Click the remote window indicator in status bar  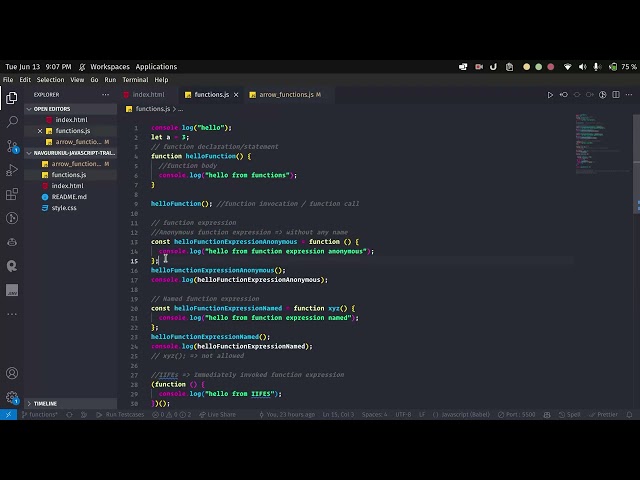point(8,415)
